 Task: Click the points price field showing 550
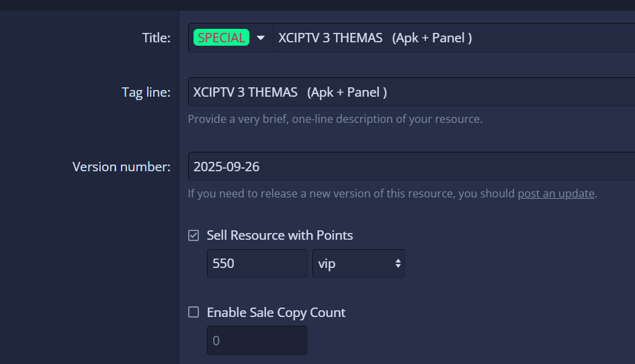pos(256,263)
